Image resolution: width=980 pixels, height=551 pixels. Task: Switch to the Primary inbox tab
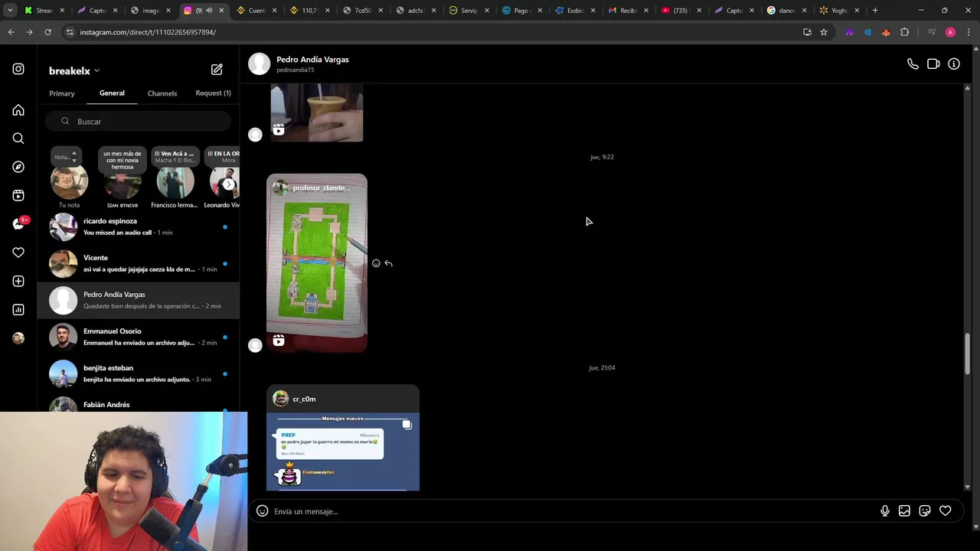pyautogui.click(x=62, y=93)
